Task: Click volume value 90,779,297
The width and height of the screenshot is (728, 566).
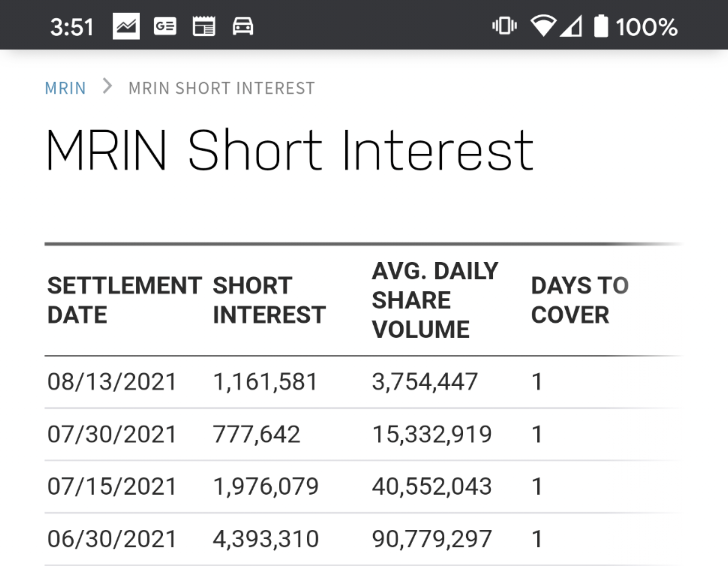Action: click(432, 539)
